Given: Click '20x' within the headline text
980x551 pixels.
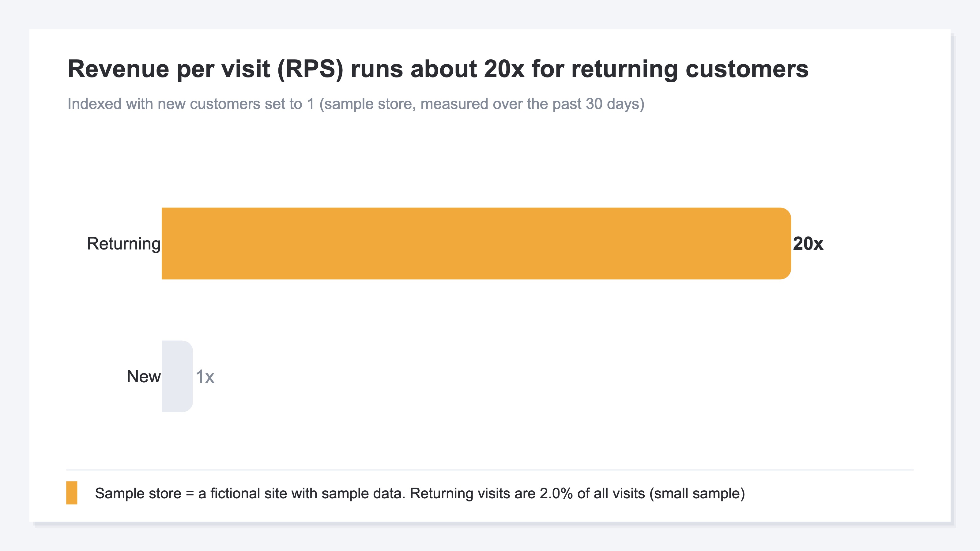Looking at the screenshot, I should pyautogui.click(x=504, y=69).
